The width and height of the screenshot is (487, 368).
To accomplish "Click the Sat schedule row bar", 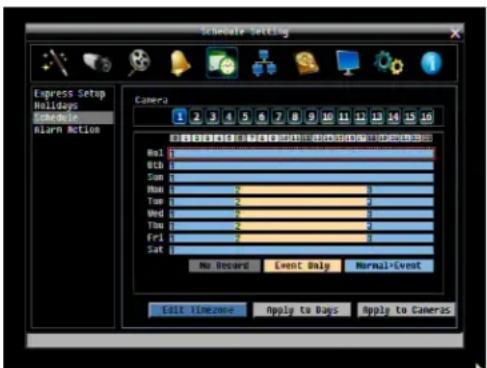I will tap(302, 250).
